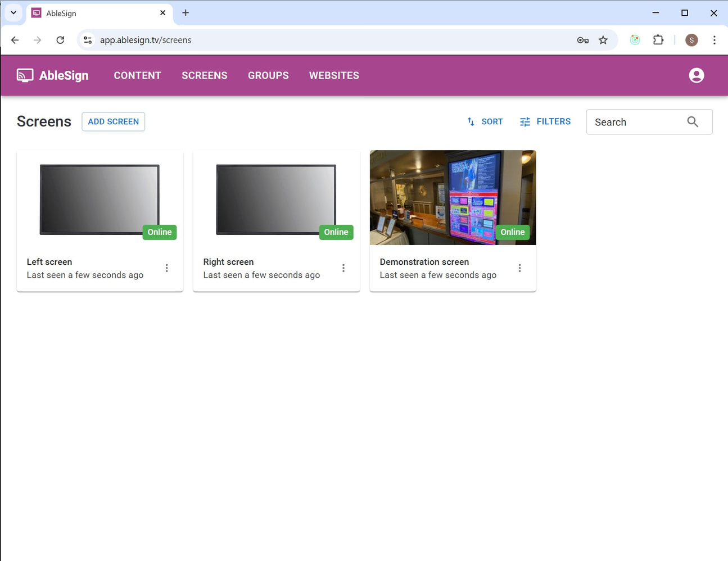
Task: Open the GROUPS navigation item
Action: [268, 75]
